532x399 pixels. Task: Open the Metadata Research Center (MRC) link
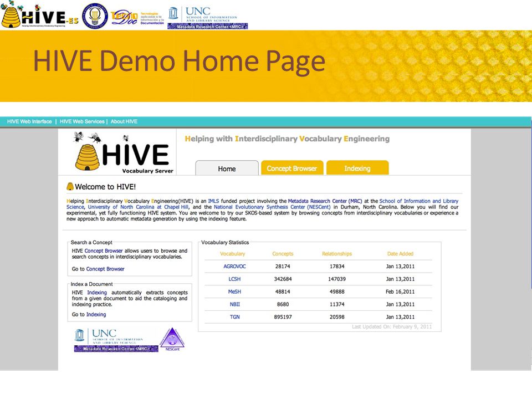[x=325, y=201]
